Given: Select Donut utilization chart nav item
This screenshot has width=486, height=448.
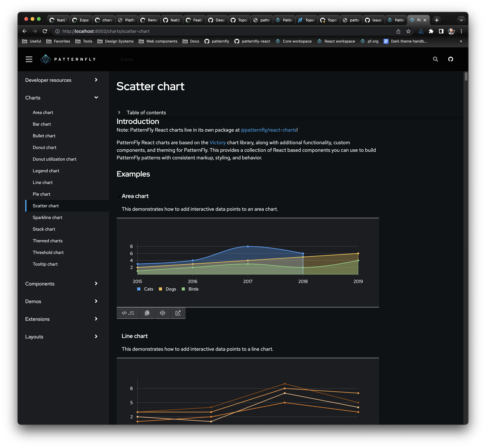Looking at the screenshot, I should point(54,159).
